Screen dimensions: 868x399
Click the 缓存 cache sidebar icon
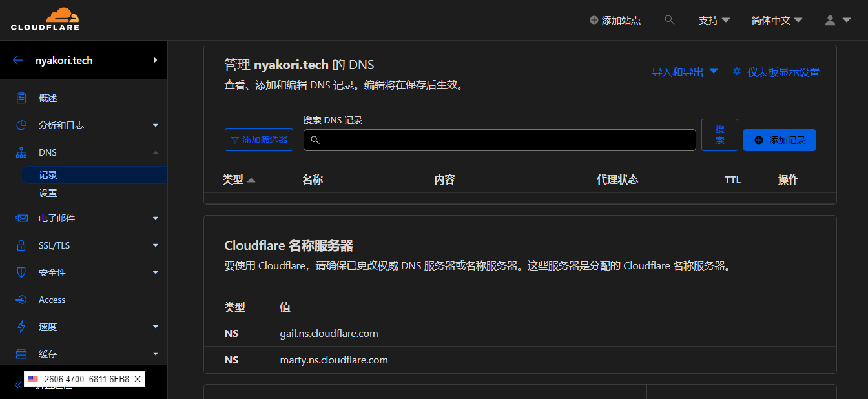pyautogui.click(x=21, y=354)
